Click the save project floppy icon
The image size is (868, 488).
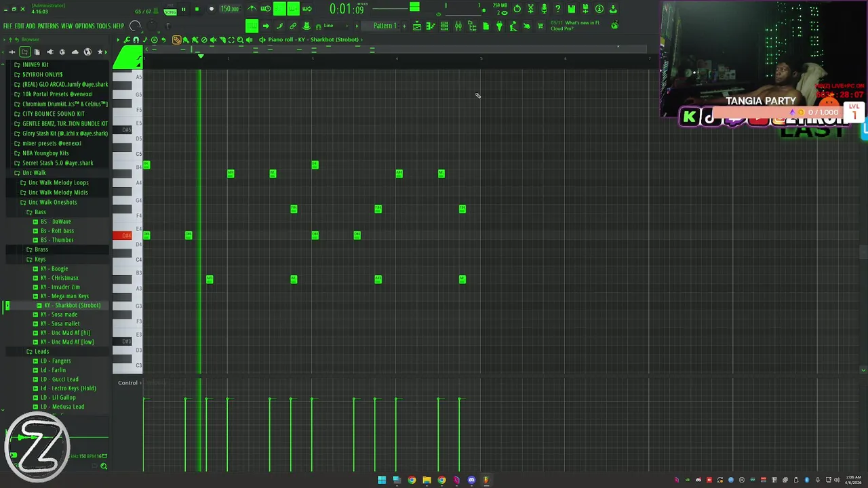tap(572, 9)
